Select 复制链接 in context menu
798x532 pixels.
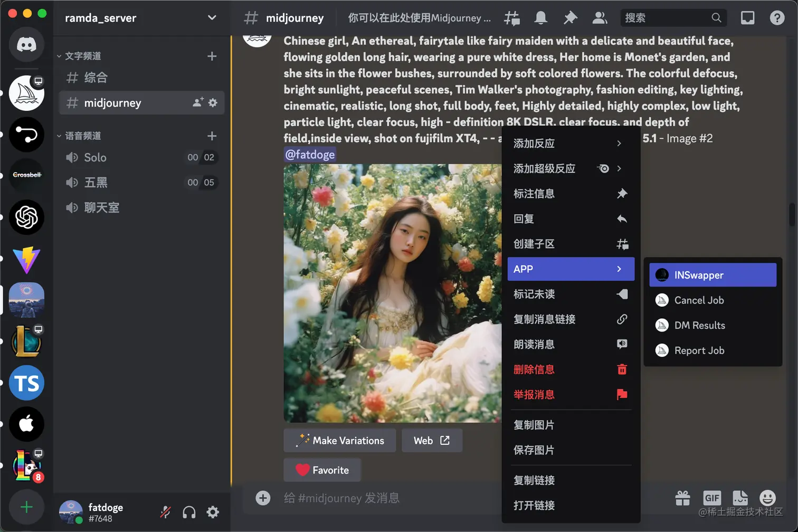[x=571, y=480]
